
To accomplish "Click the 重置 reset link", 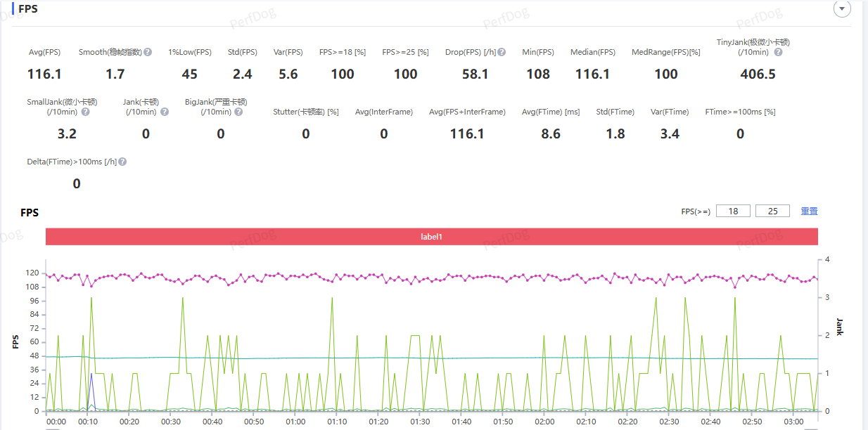I will tap(809, 211).
